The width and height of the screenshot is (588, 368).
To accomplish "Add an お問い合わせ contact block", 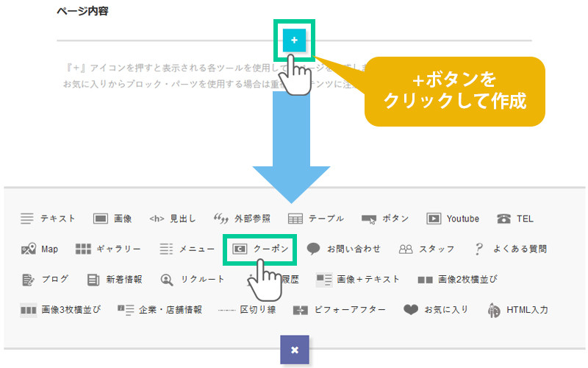I will pos(343,249).
